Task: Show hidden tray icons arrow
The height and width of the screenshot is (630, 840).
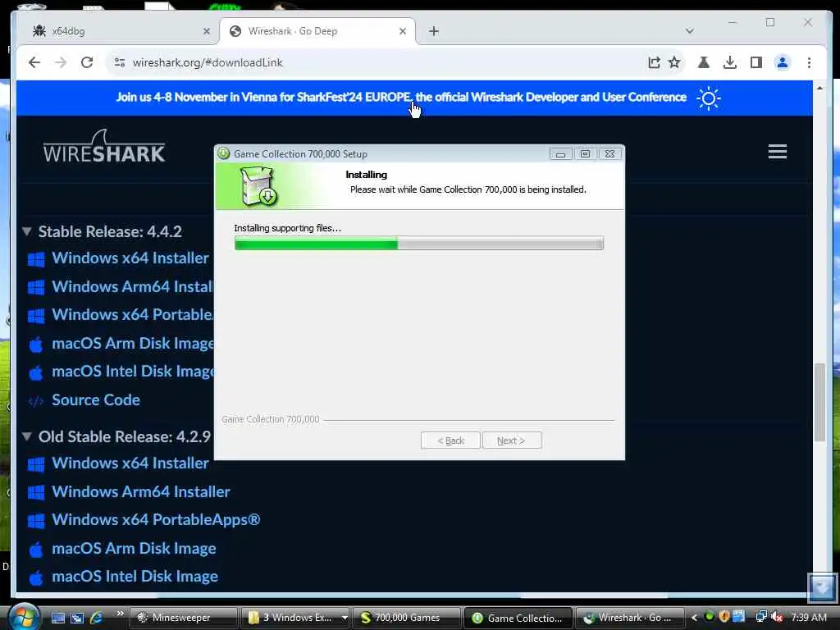Action: tap(694, 618)
